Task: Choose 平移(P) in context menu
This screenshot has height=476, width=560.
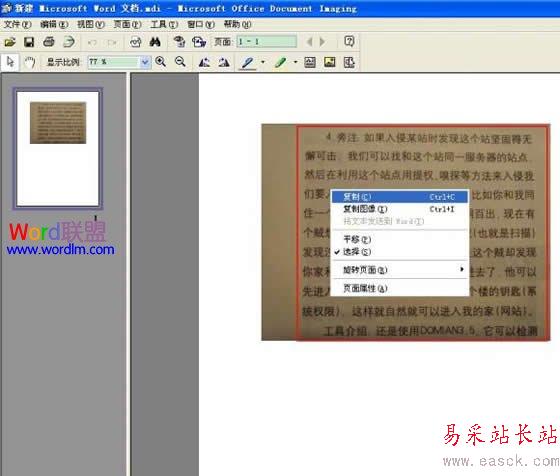Action: (400, 239)
